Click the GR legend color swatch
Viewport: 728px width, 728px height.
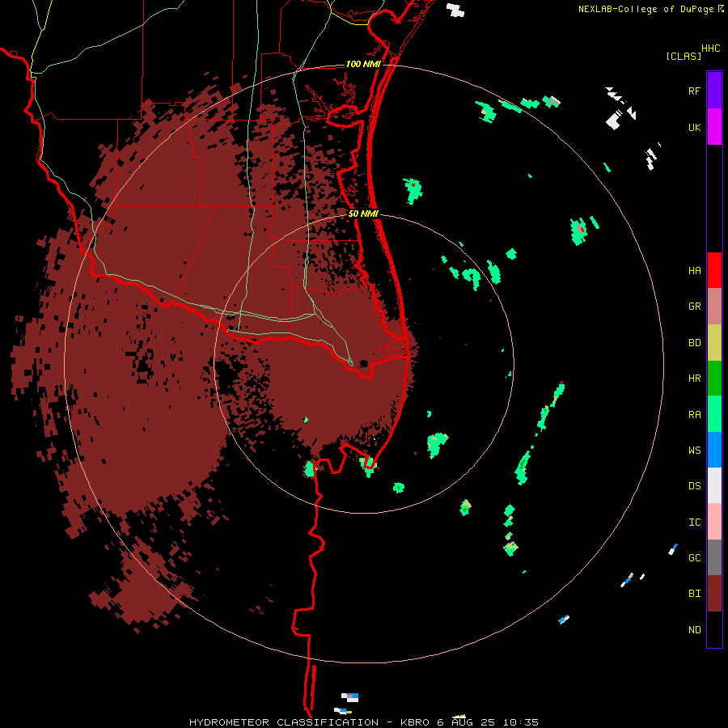click(714, 306)
